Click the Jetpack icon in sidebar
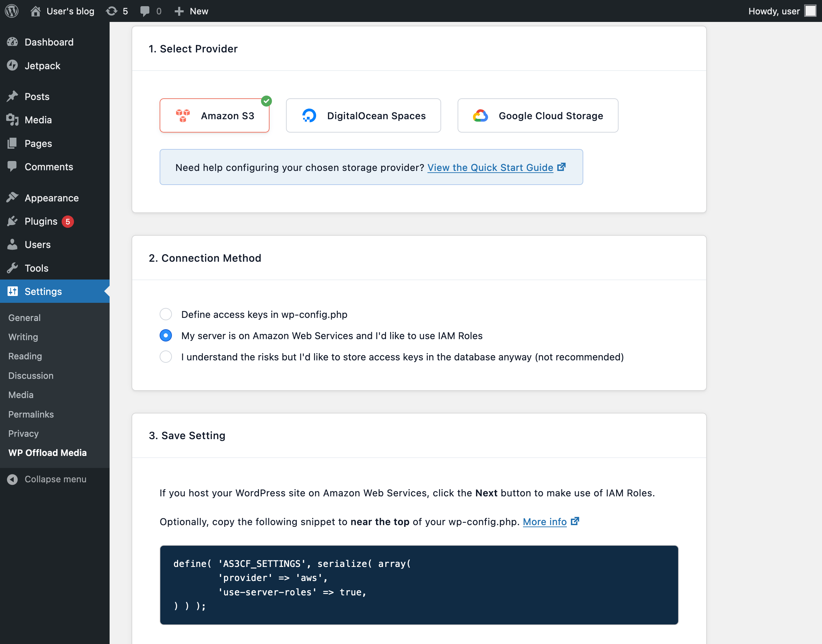 point(12,66)
